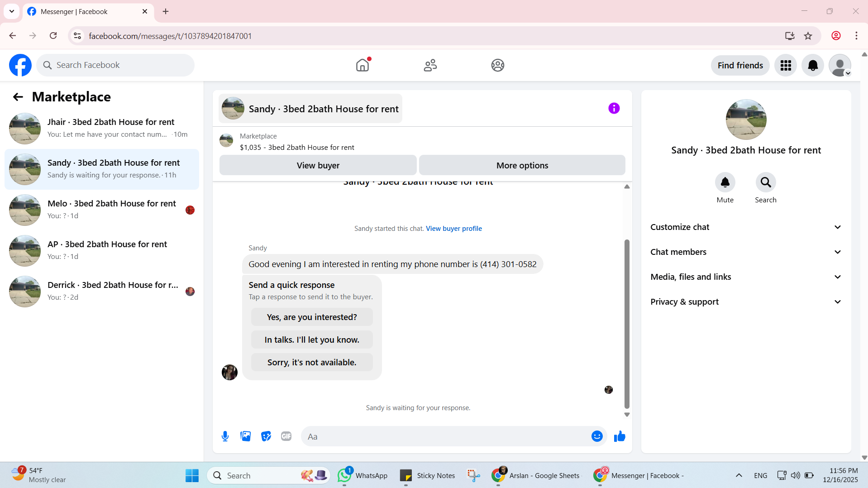This screenshot has height=488, width=868.
Task: Send quick reply "Yes, are you interested?"
Action: click(312, 317)
